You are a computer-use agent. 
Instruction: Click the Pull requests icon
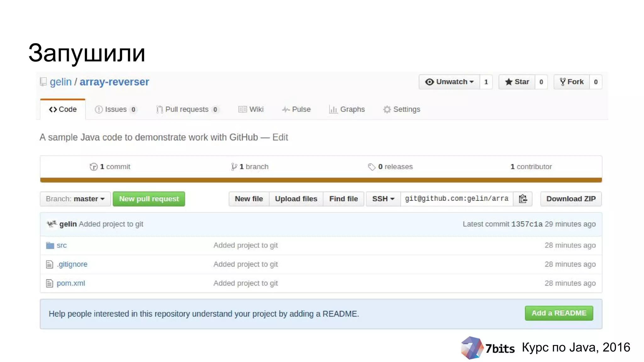pos(159,109)
